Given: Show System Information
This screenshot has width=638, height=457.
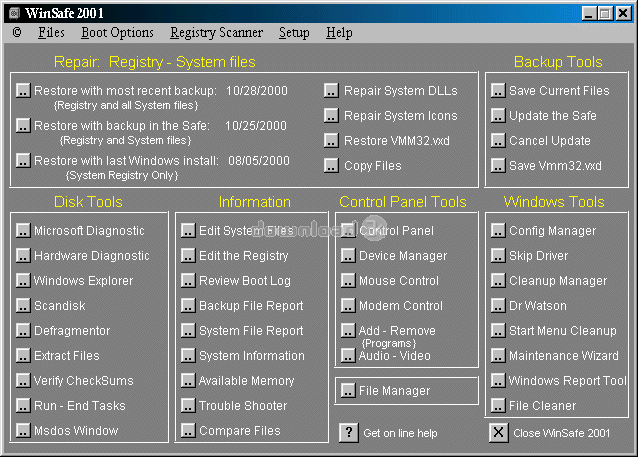Looking at the screenshot, I should tap(188, 356).
